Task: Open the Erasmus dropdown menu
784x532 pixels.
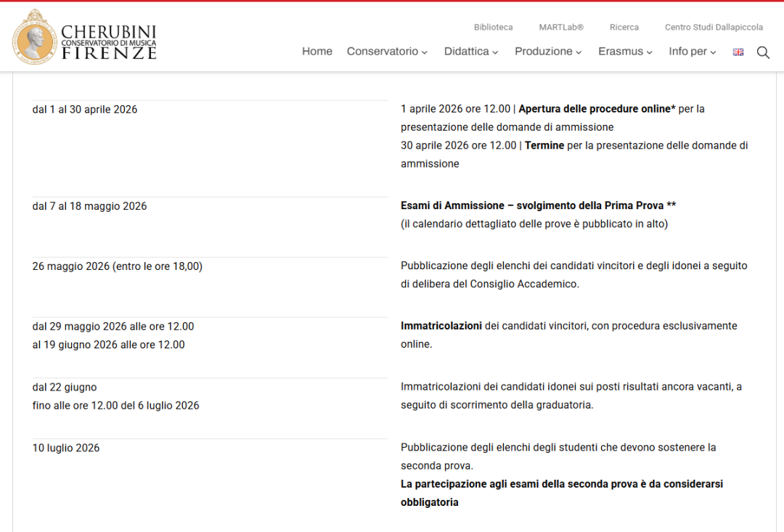Action: 625,52
